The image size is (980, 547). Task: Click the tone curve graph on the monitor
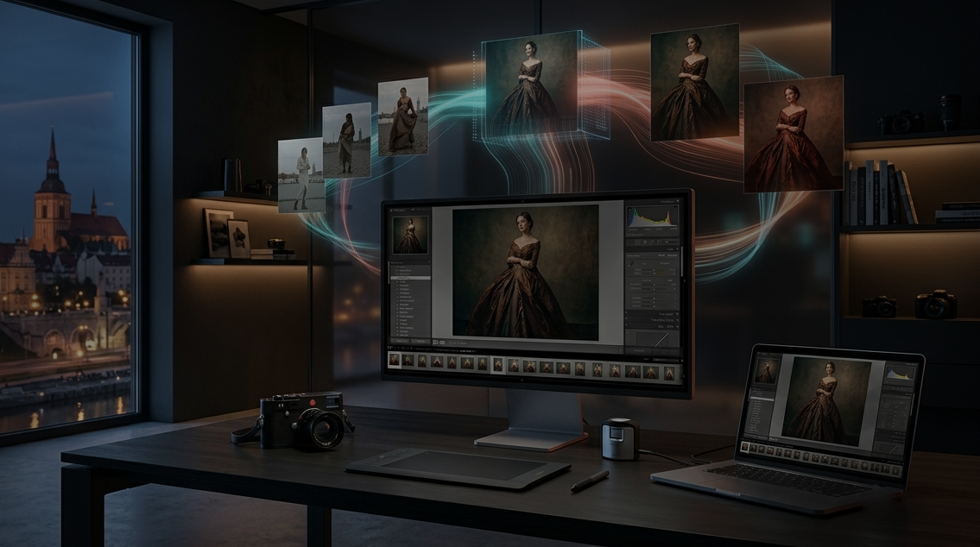652,340
